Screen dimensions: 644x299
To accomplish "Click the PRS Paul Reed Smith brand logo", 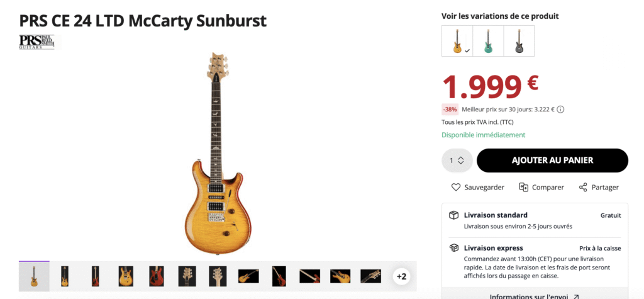I will click(x=36, y=42).
